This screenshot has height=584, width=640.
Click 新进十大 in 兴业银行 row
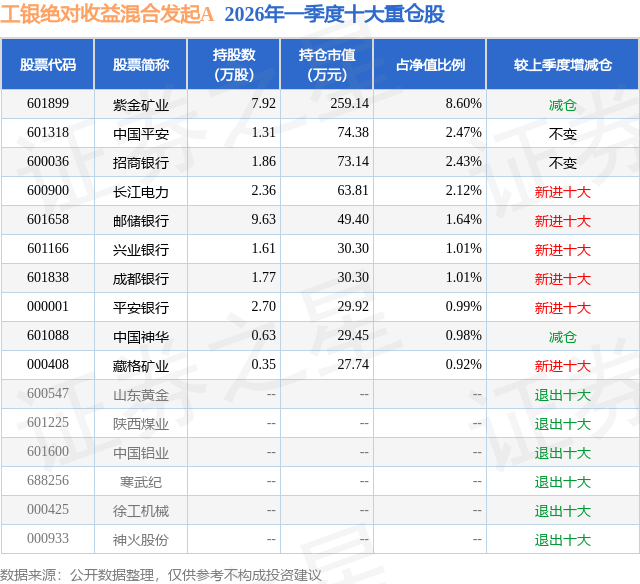click(563, 250)
